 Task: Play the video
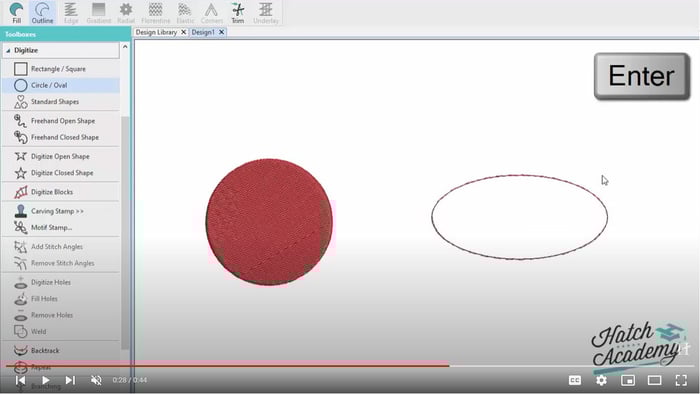46,380
